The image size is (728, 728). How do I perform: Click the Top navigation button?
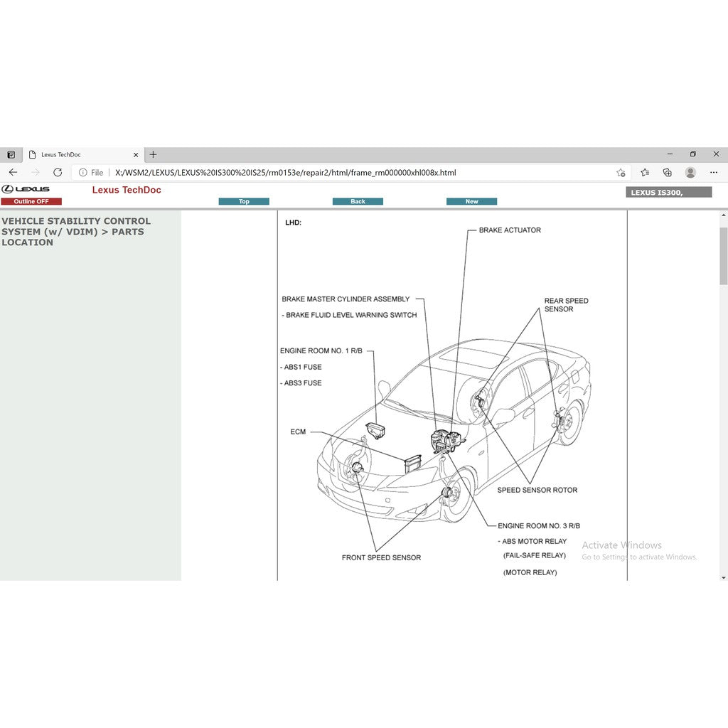pos(244,201)
